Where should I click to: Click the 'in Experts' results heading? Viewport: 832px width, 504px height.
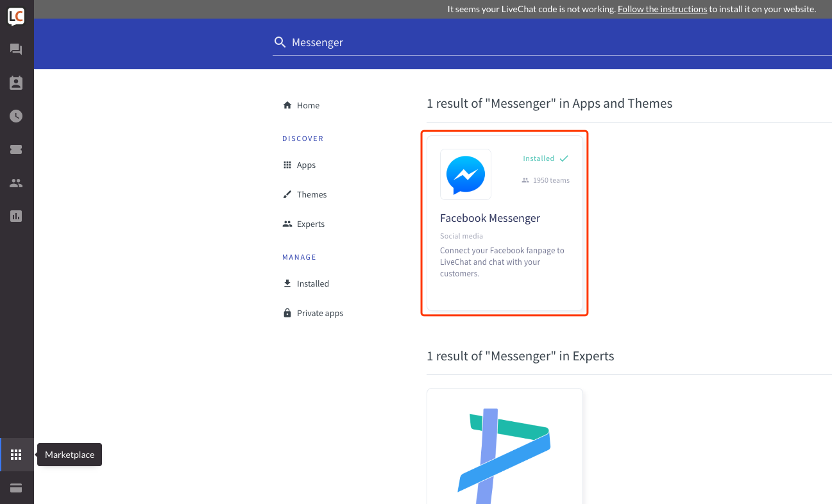point(520,356)
